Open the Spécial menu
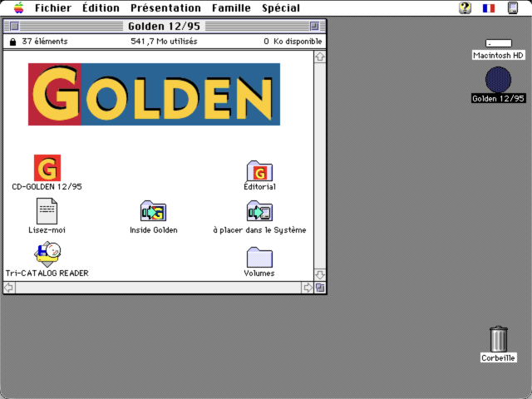The width and height of the screenshot is (532, 399). pyautogui.click(x=281, y=7)
